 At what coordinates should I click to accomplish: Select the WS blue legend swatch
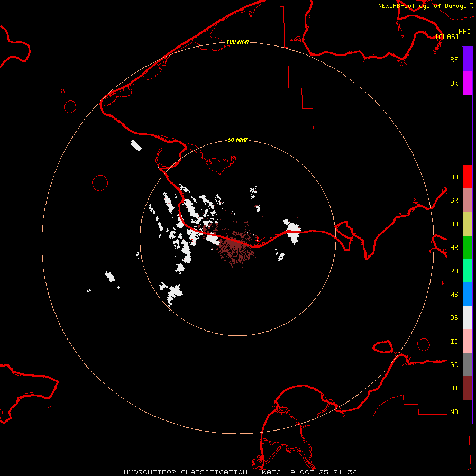pos(467,294)
